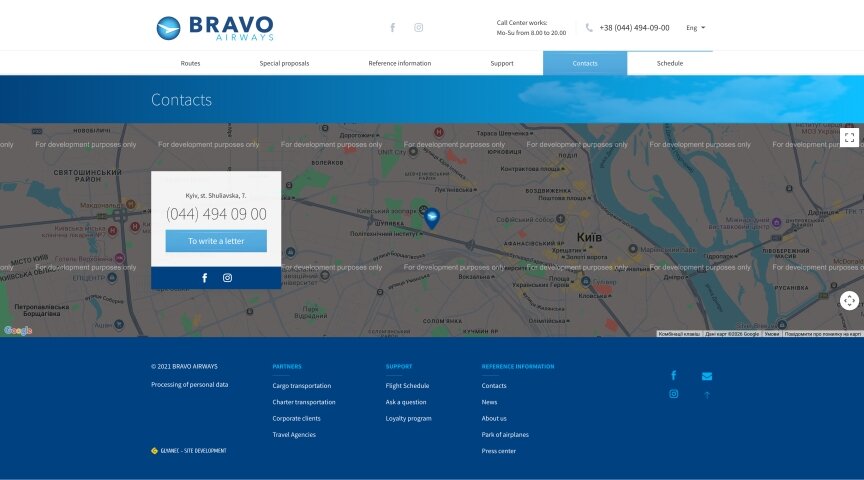Open Instagram icon in the header
Screen dimensions: 864x480
coord(419,28)
